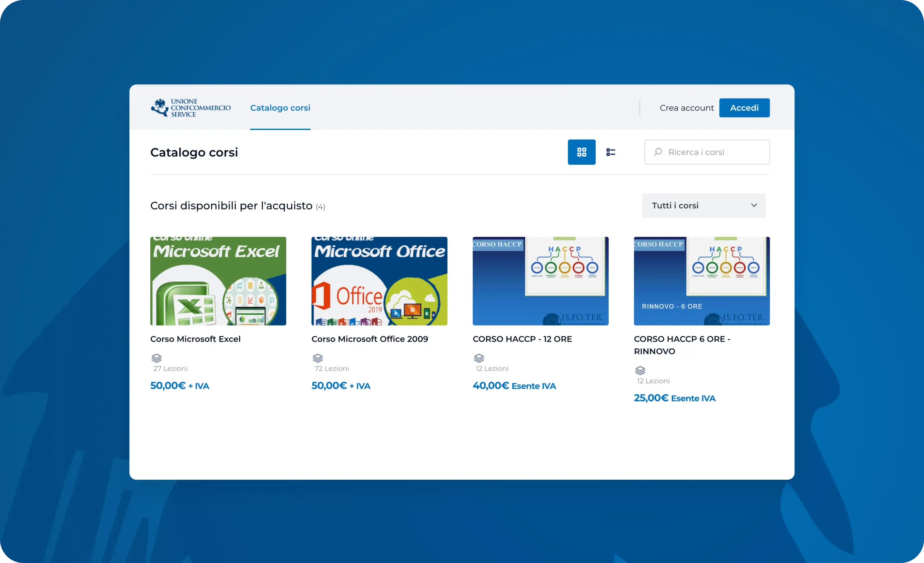Switch to grid view layout
The image size is (924, 563).
[581, 152]
